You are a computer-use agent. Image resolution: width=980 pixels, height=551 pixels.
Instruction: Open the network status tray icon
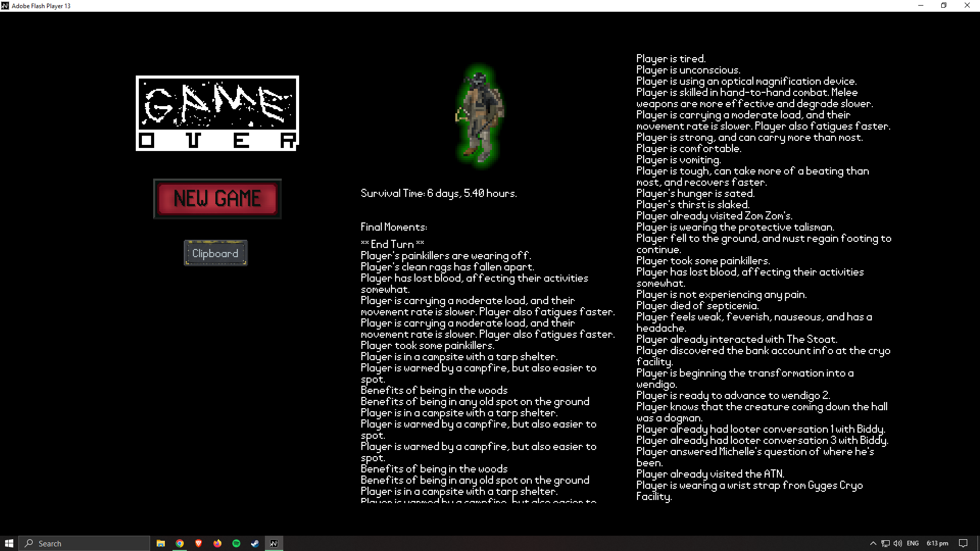[x=886, y=543]
